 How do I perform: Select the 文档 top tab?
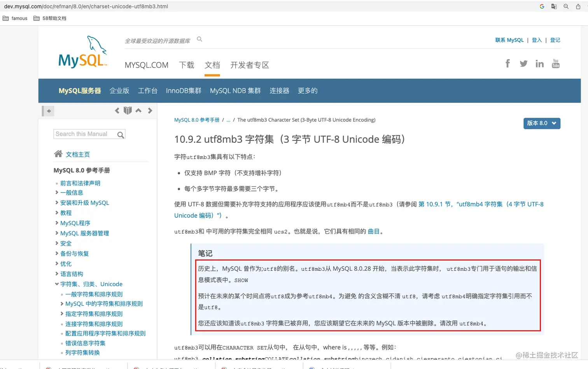[212, 65]
